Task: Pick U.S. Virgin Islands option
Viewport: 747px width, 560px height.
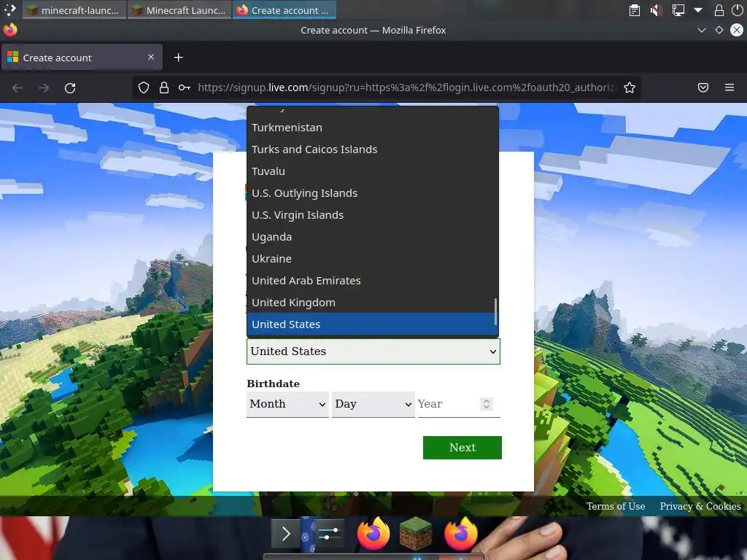Action: pos(373,215)
